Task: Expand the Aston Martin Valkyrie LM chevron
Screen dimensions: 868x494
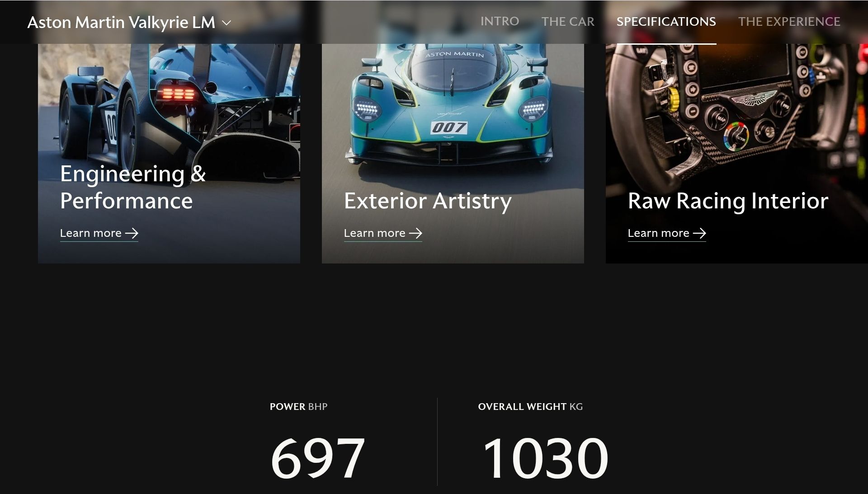Action: (x=226, y=23)
